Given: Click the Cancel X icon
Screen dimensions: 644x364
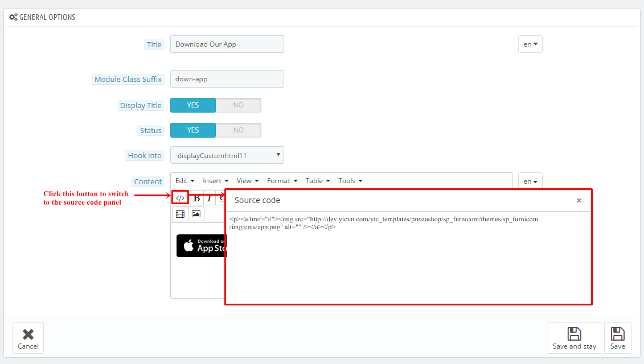Looking at the screenshot, I should coord(28,334).
